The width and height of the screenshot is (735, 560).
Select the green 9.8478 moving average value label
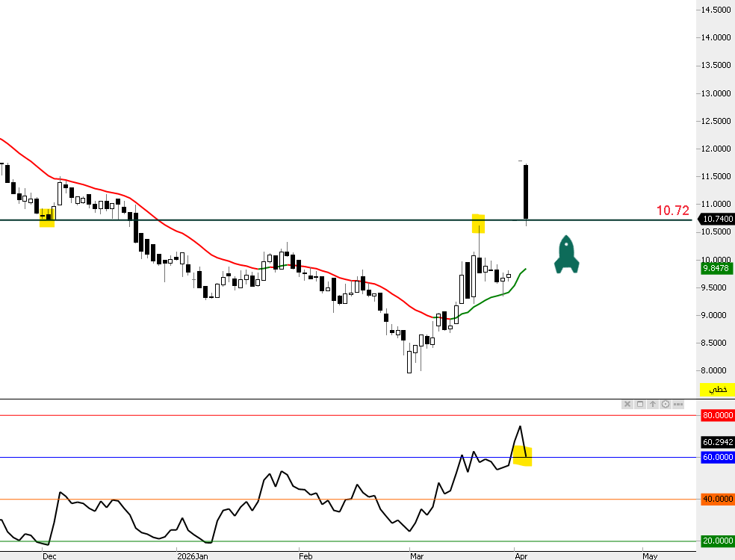click(715, 268)
